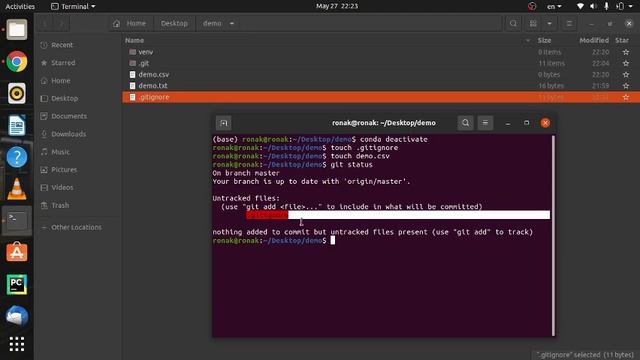640x360 pixels.
Task: Launch PyCharm from the dock
Action: point(17,284)
